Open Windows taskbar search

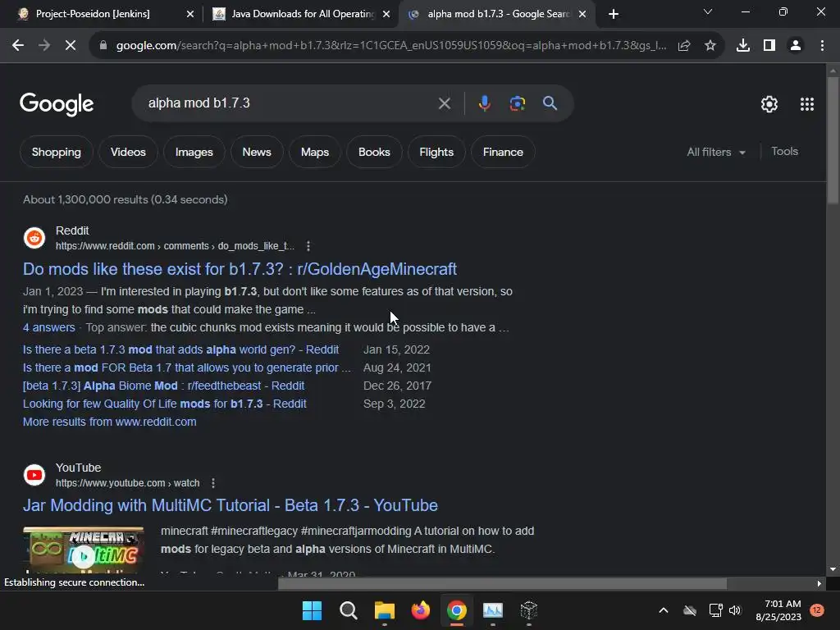pos(348,610)
